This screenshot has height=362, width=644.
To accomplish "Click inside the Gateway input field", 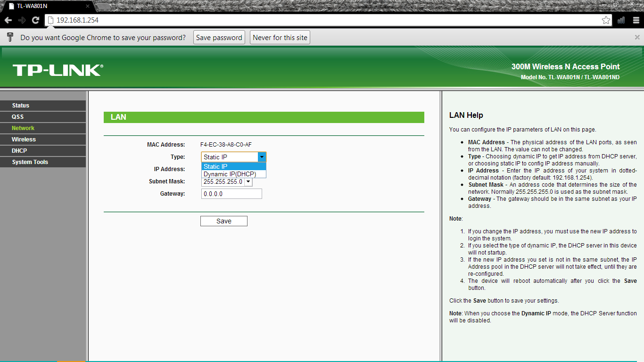I will [231, 193].
